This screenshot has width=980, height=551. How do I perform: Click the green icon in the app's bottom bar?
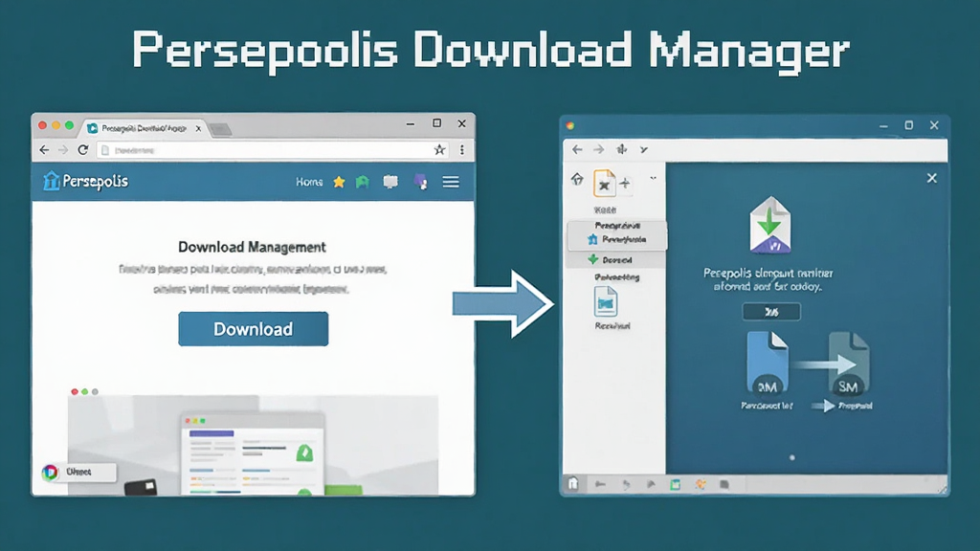pyautogui.click(x=675, y=485)
